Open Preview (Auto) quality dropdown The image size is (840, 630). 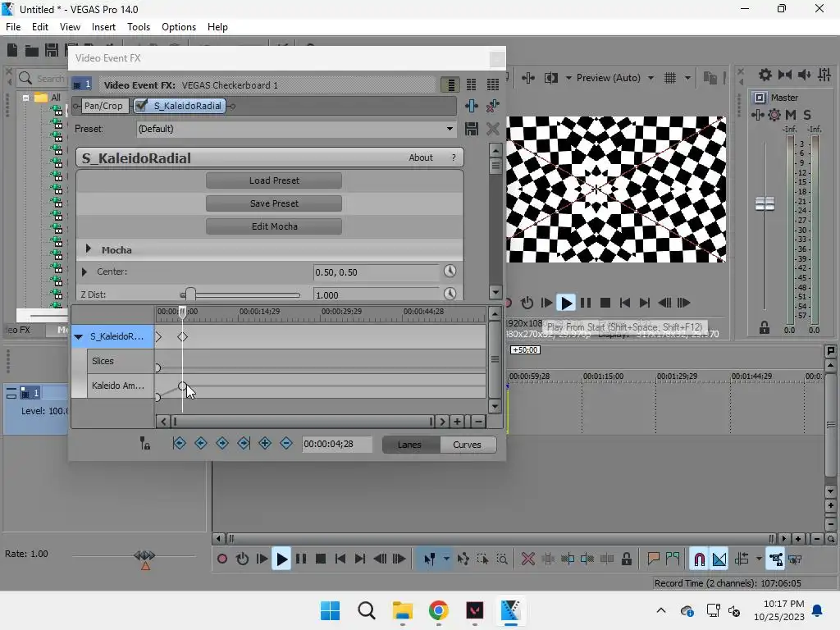point(615,78)
